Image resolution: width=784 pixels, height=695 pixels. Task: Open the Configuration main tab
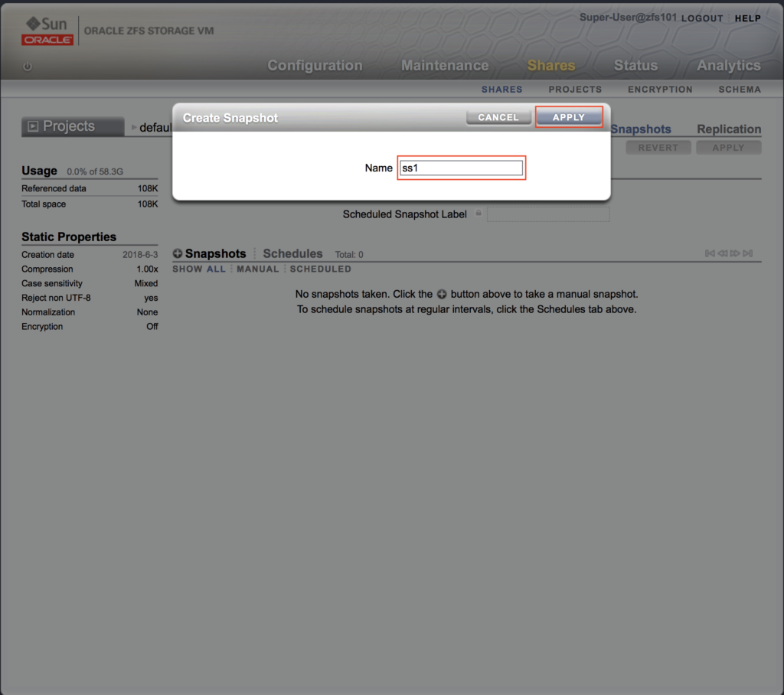[315, 66]
